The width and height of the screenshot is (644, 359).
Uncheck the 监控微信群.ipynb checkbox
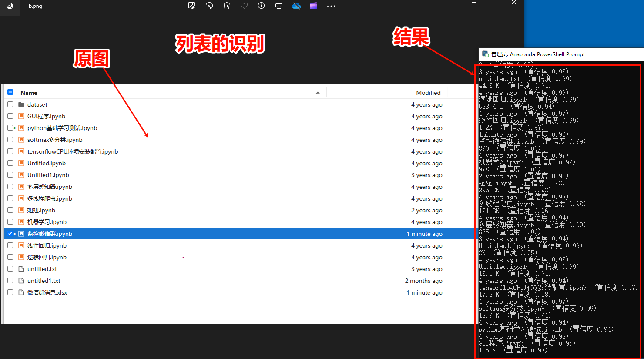coord(10,234)
